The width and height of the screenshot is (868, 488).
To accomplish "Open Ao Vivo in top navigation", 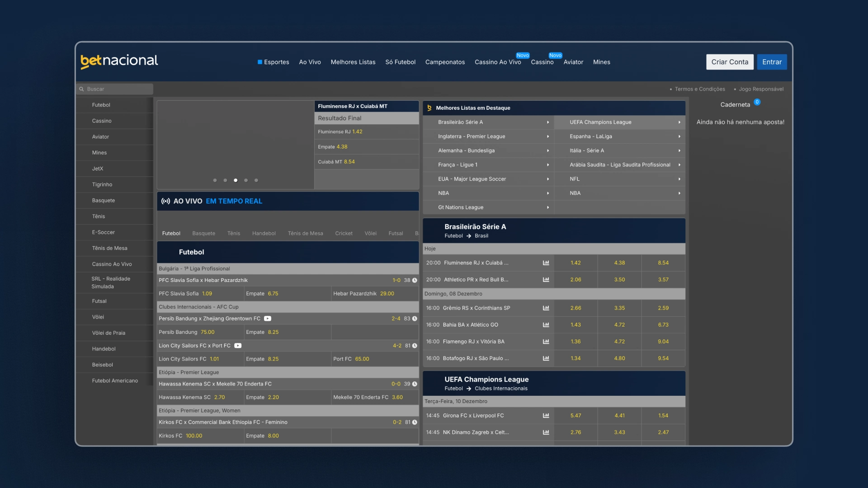I will tap(310, 62).
